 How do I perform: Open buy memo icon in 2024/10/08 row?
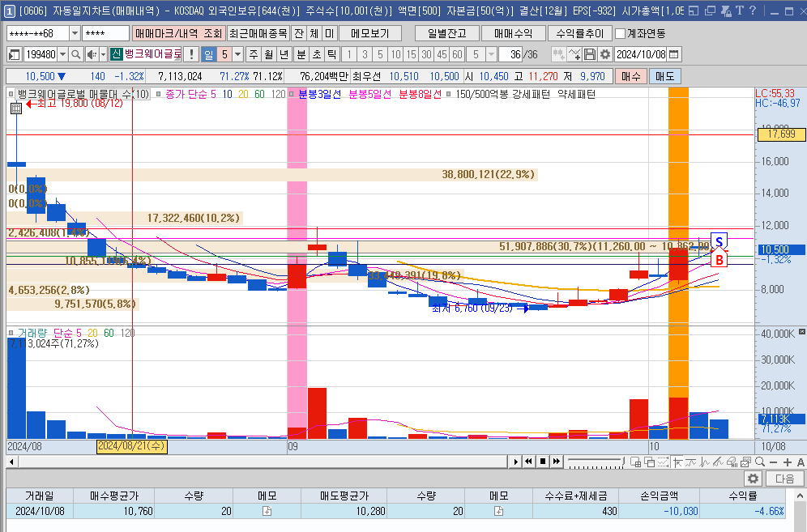(x=267, y=511)
